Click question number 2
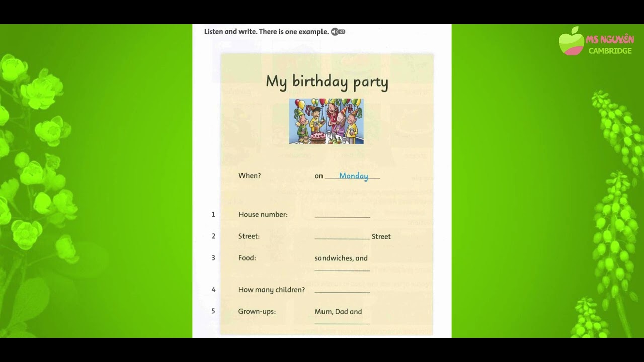The width and height of the screenshot is (644, 362). [213, 236]
